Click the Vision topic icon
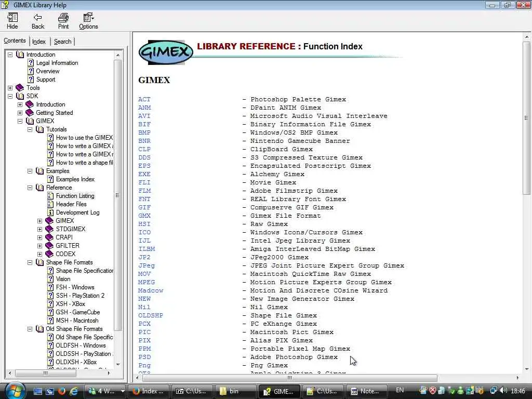 (x=50, y=279)
